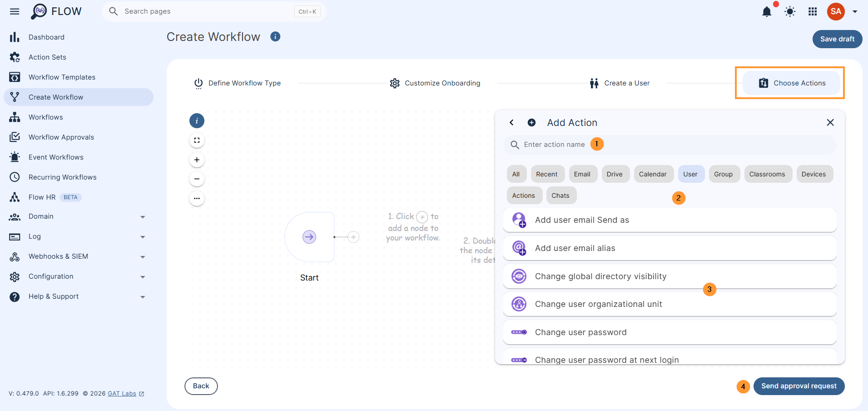Expand Webhooks & SIEM section

click(x=79, y=256)
